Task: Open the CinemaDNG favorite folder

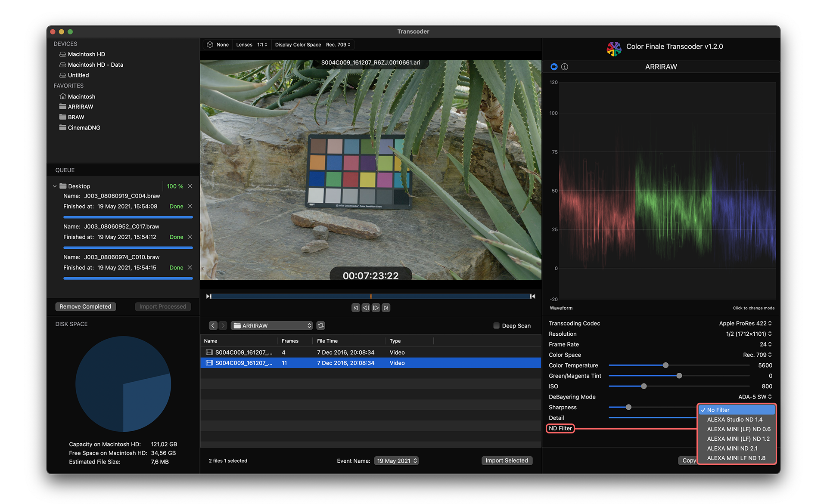Action: [x=84, y=128]
